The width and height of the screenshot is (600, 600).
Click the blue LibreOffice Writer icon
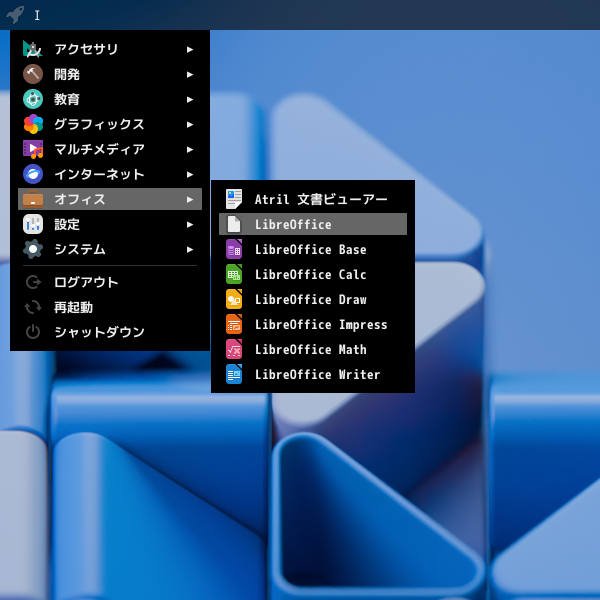pyautogui.click(x=234, y=374)
